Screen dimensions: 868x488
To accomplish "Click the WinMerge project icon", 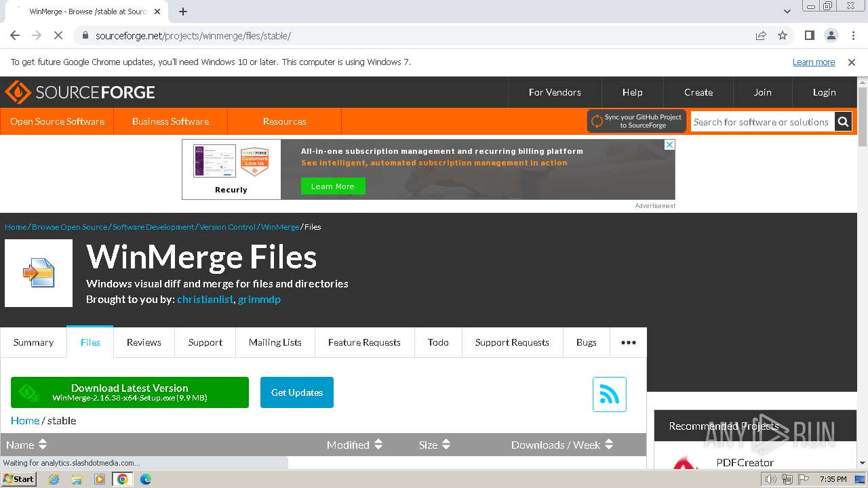I will point(39,273).
